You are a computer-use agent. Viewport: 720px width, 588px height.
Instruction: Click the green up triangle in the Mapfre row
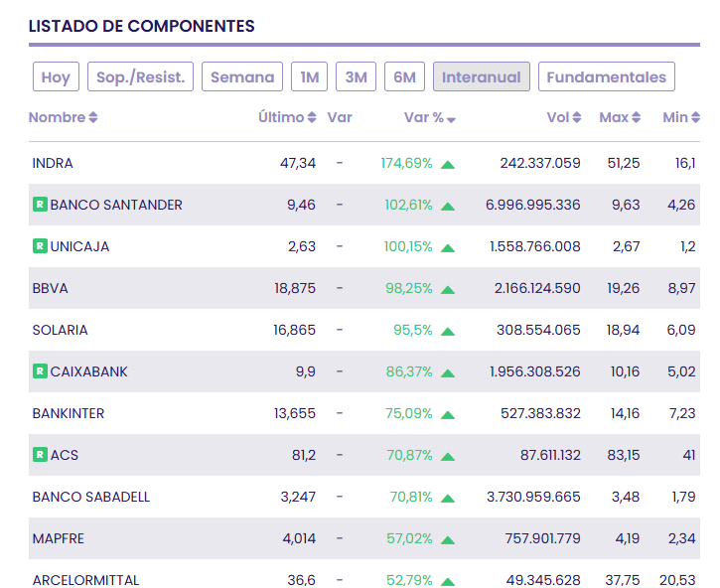448,539
